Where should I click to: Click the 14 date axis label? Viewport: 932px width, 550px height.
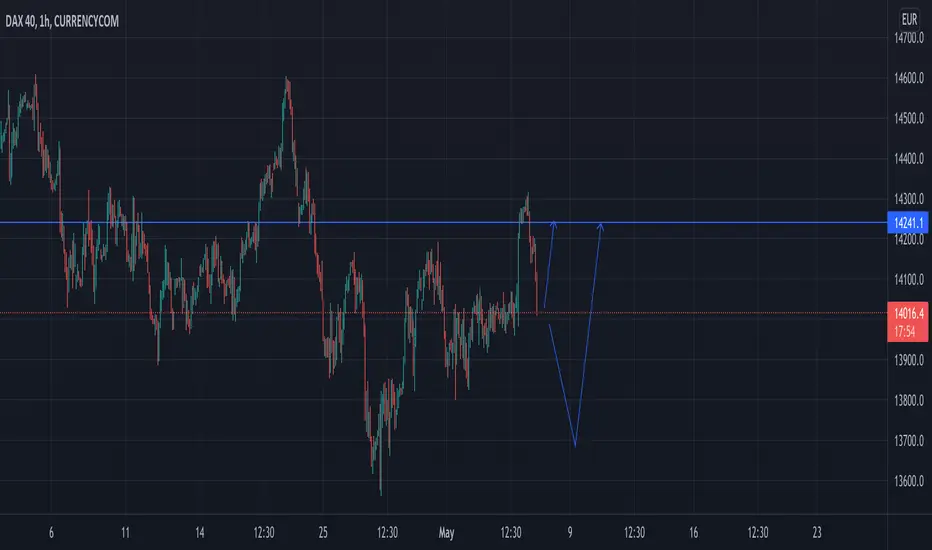coord(200,532)
